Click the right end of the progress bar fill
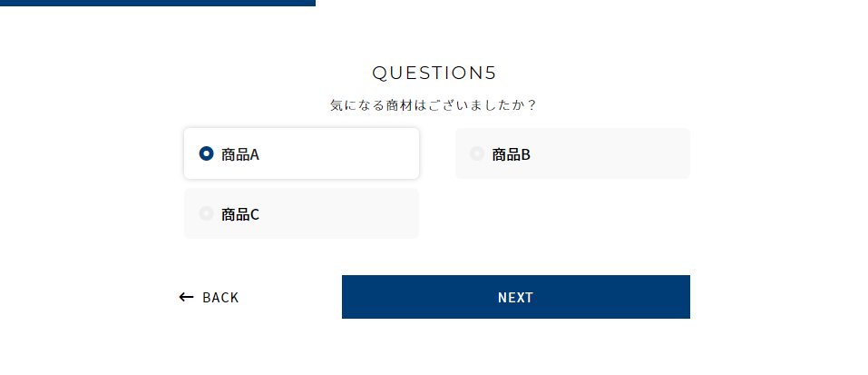The width and height of the screenshot is (868, 375). coord(311,3)
